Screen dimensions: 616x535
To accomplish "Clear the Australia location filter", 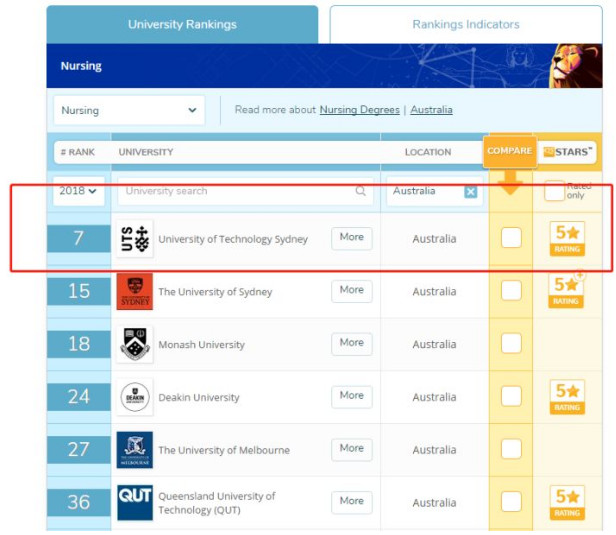I will (x=471, y=192).
